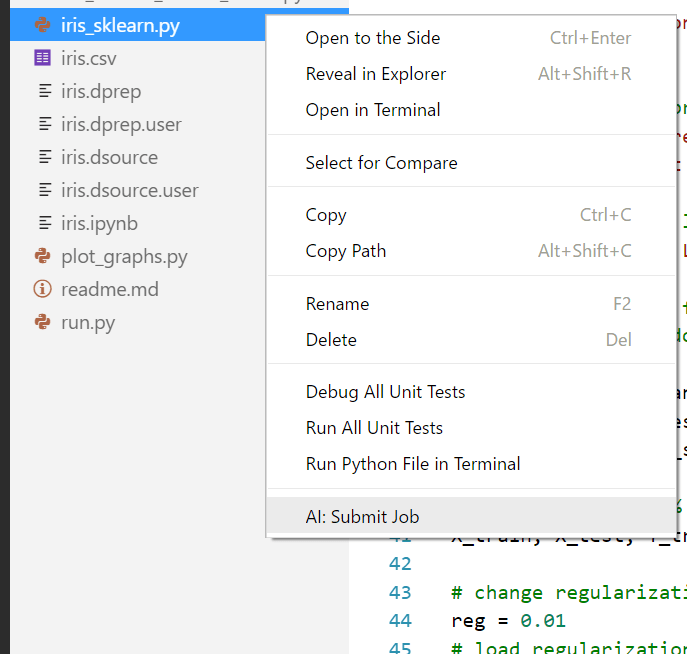Click the file icon beside iris.ipynb
The width and height of the screenshot is (687, 654).
point(44,224)
